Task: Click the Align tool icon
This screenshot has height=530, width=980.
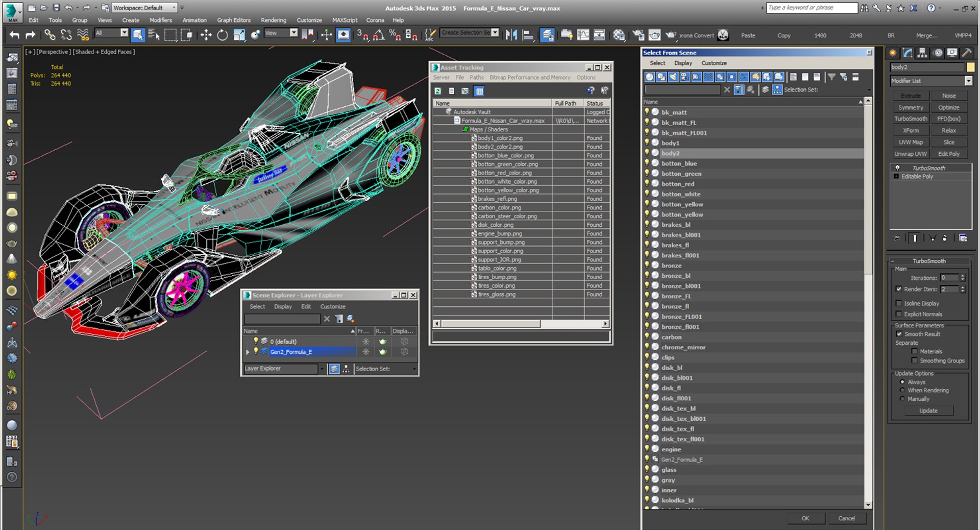Action: coord(528,35)
